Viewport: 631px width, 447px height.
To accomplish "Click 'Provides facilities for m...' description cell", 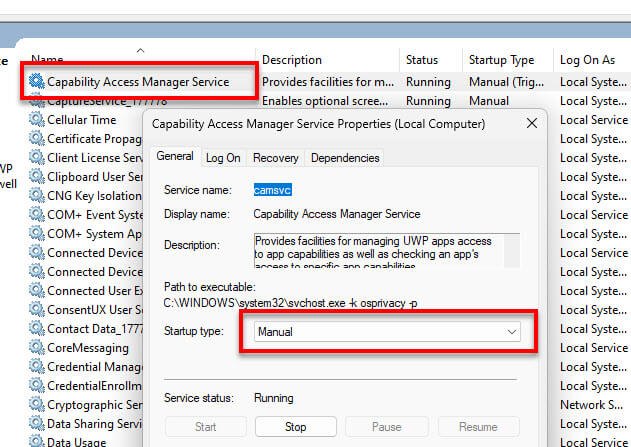I will pos(328,82).
